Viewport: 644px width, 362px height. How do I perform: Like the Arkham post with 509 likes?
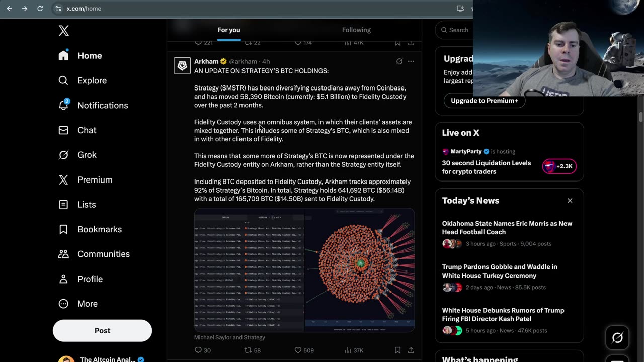point(304,350)
